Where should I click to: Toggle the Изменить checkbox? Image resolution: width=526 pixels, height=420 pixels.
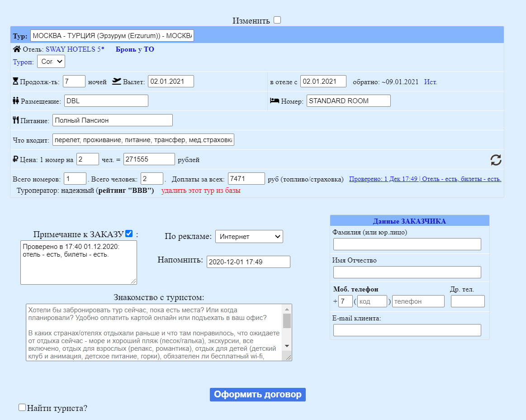tap(277, 20)
